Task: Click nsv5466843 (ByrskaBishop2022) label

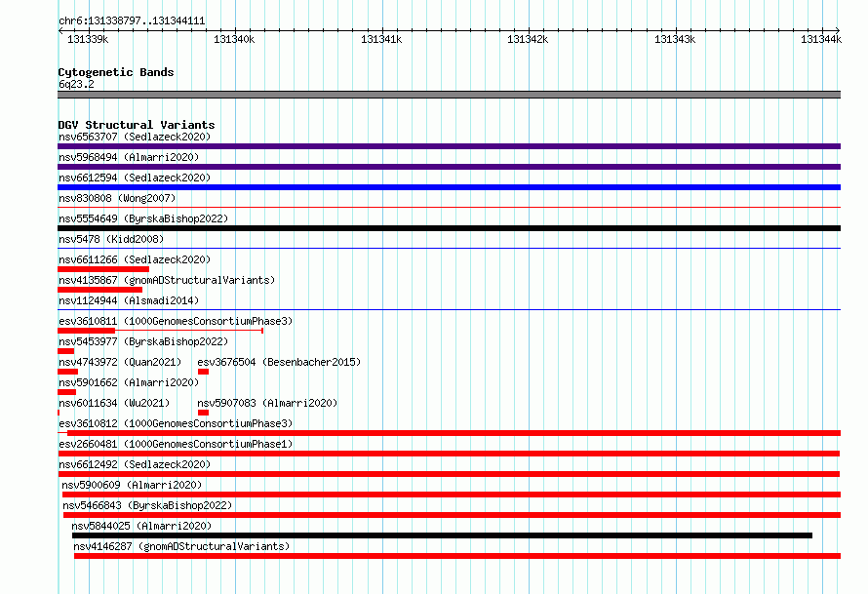Action: 147,505
